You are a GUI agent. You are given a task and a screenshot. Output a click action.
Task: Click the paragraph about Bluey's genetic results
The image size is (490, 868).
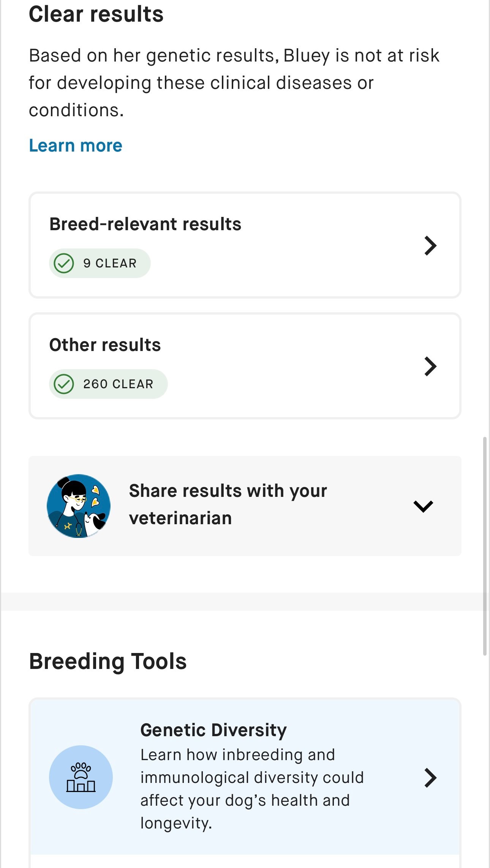coord(234,83)
